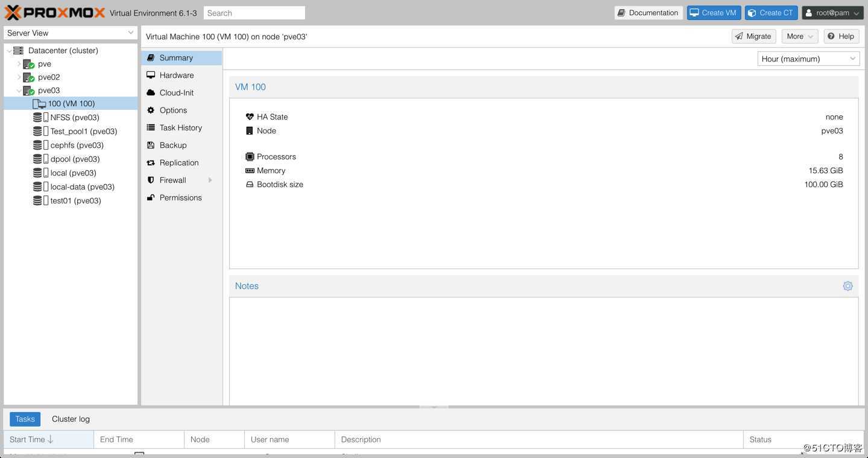Collapse the Datacenter tree node

(9, 51)
